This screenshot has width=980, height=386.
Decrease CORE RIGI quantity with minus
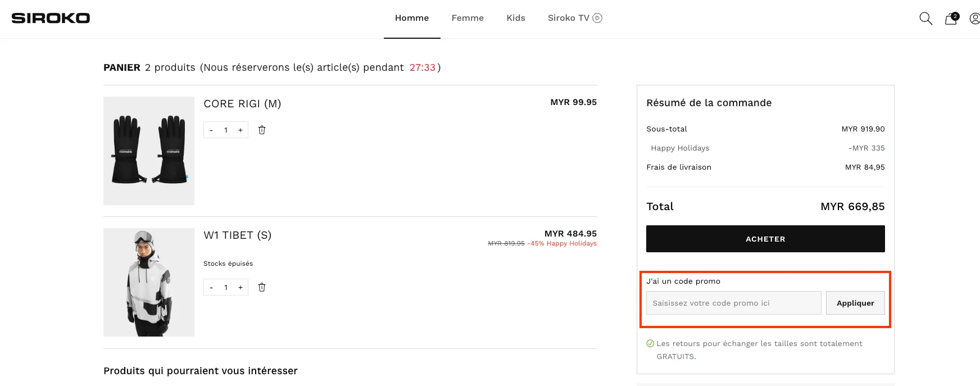(211, 130)
